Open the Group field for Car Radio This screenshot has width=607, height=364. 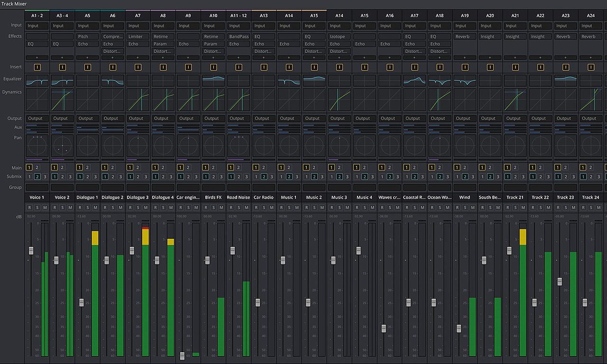(x=263, y=187)
